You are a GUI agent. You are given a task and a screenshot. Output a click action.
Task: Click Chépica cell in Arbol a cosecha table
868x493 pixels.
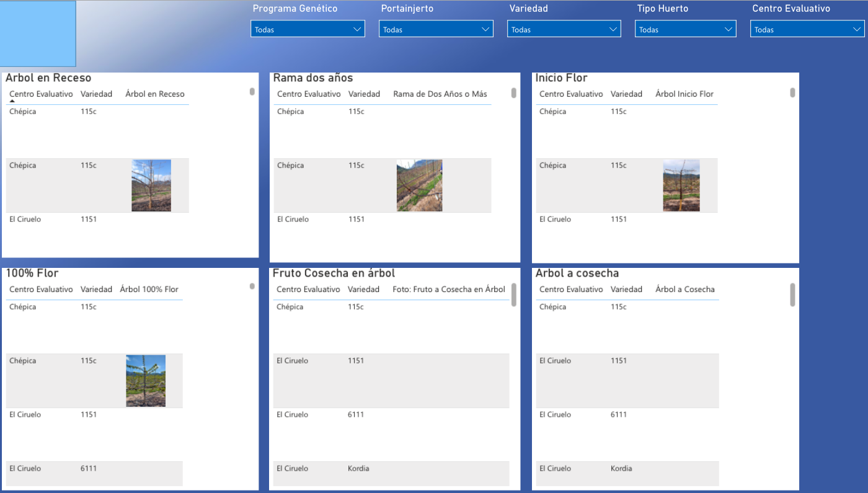(553, 307)
